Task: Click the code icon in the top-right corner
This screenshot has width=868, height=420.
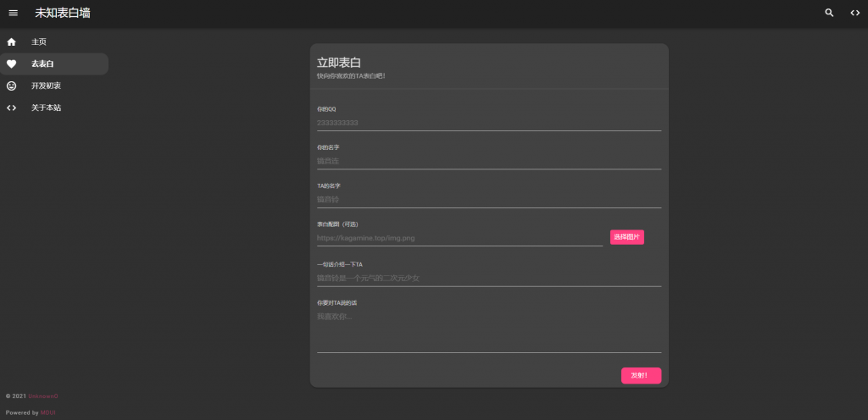Action: click(854, 13)
